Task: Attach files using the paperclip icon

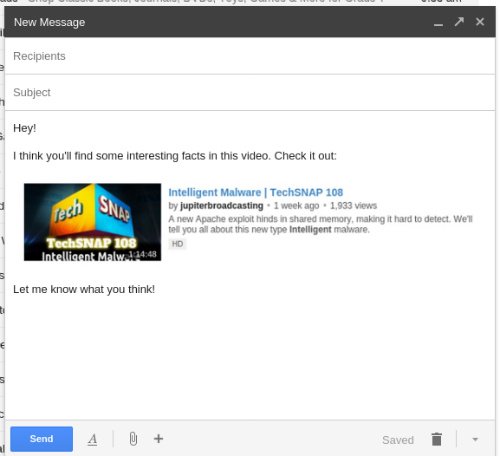Action: pyautogui.click(x=133, y=439)
